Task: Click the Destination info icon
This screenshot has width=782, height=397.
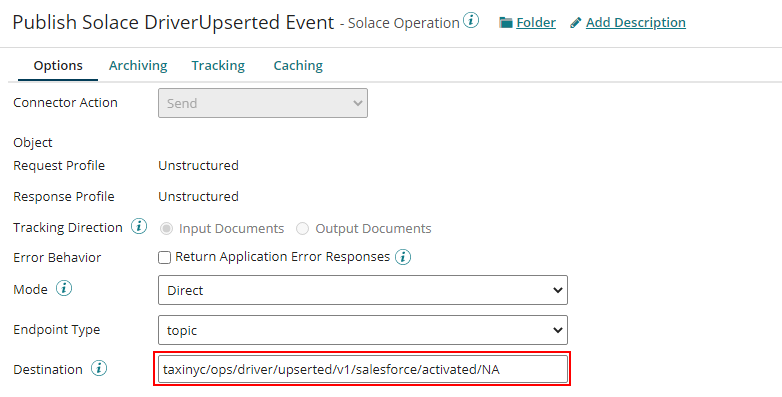Action: point(99,369)
